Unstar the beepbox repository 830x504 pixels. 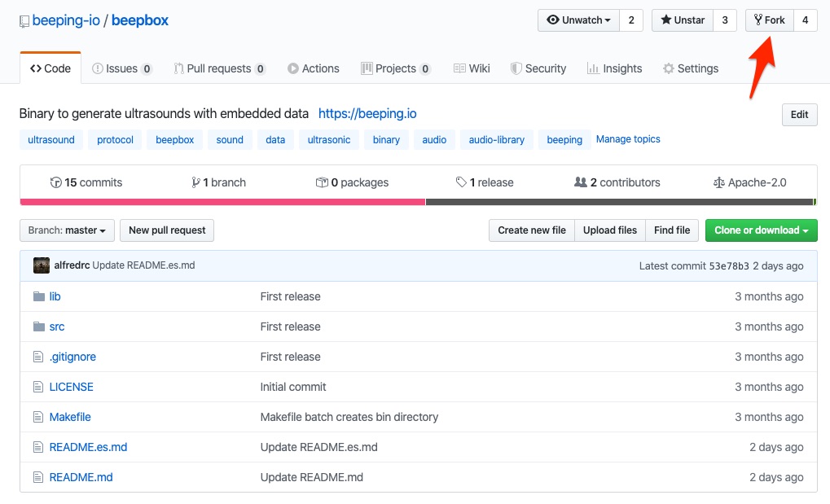(683, 20)
